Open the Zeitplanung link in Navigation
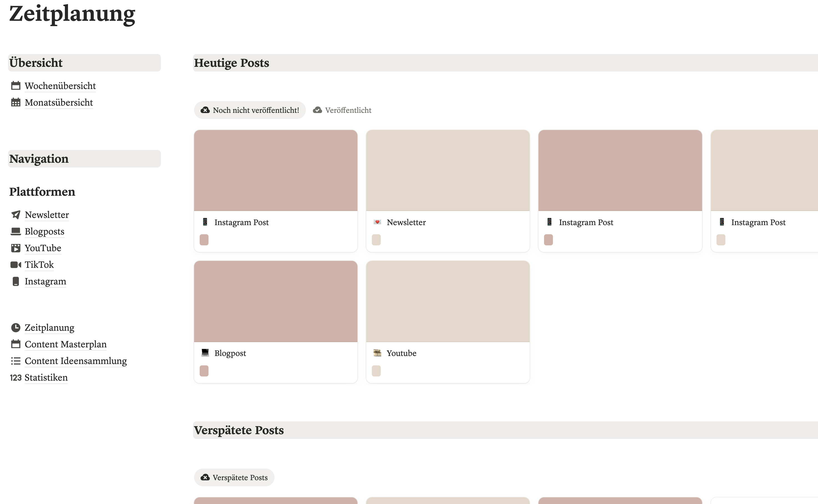 click(x=49, y=328)
